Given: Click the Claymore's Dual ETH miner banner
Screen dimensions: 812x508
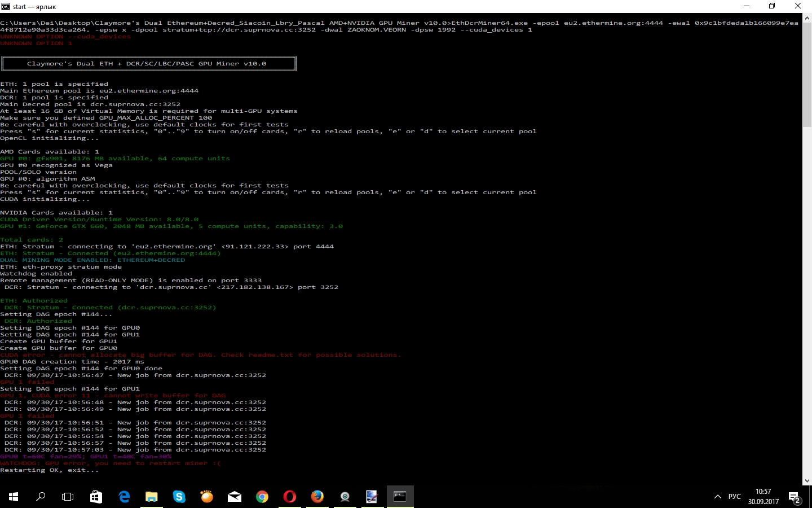Looking at the screenshot, I should click(x=149, y=64).
